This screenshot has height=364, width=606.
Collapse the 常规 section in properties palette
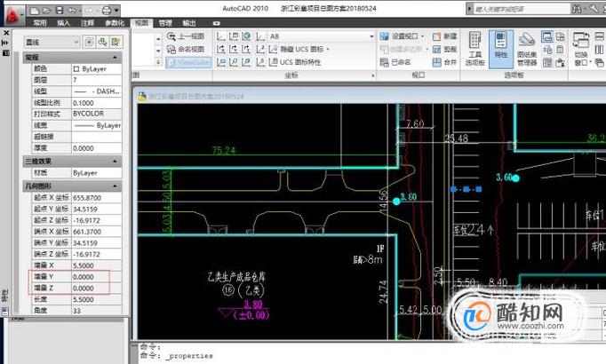pyautogui.click(x=115, y=58)
